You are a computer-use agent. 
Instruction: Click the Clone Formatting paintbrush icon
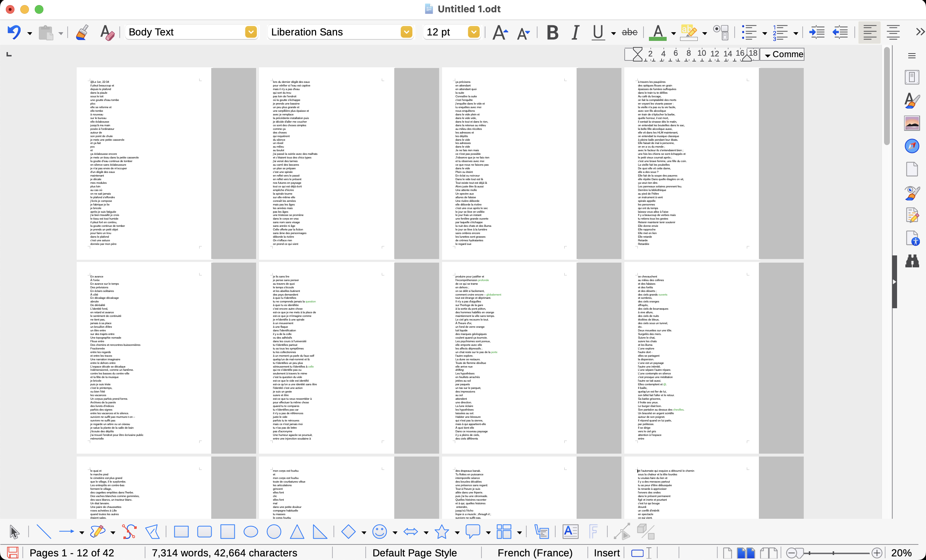pyautogui.click(x=82, y=32)
